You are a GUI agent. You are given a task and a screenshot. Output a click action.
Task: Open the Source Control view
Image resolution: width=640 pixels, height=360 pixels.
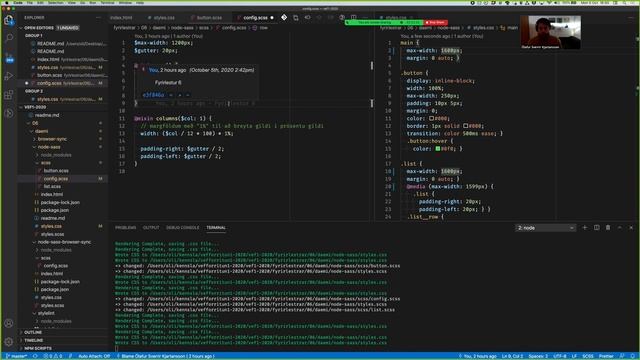[x=9, y=57]
